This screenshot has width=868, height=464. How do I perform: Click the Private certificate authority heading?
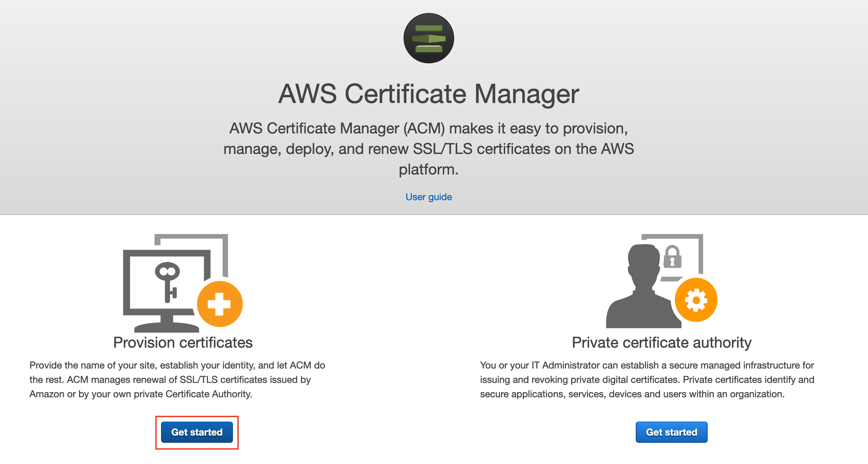(662, 343)
